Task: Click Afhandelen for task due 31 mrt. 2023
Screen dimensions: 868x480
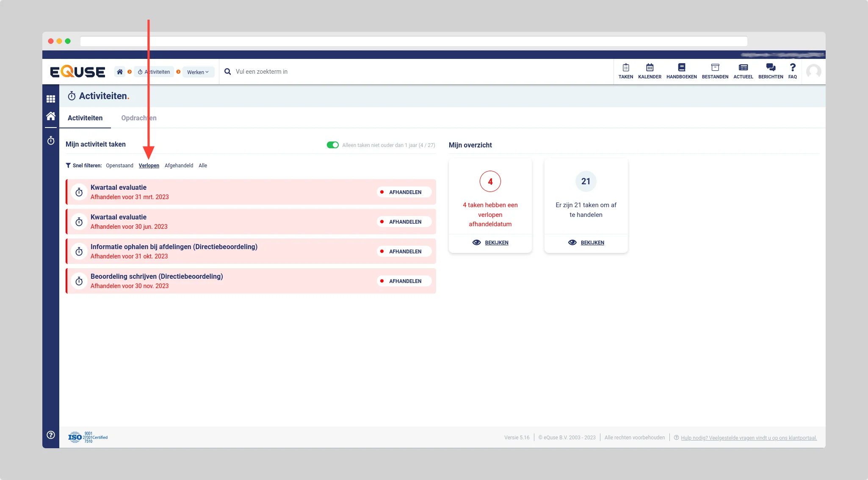Action: (x=404, y=192)
